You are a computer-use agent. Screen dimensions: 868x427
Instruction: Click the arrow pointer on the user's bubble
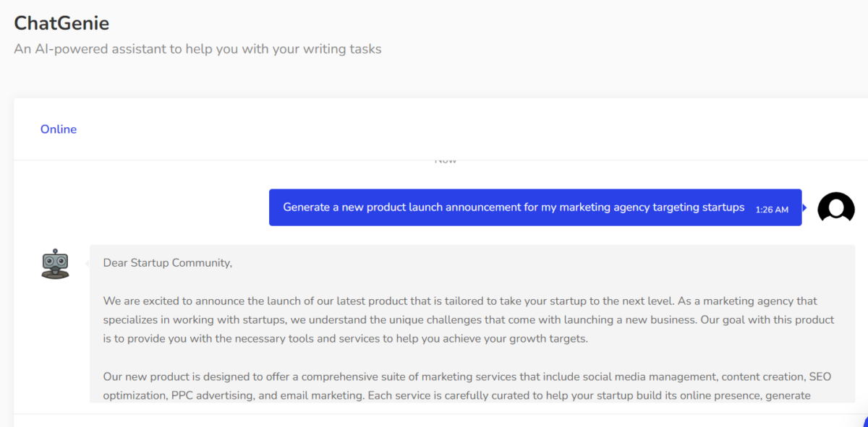pos(803,207)
